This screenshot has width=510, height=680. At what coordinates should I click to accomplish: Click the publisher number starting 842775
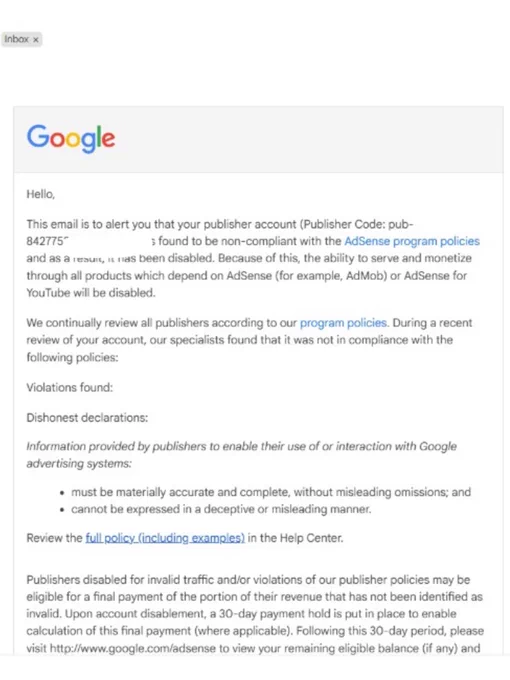47,241
